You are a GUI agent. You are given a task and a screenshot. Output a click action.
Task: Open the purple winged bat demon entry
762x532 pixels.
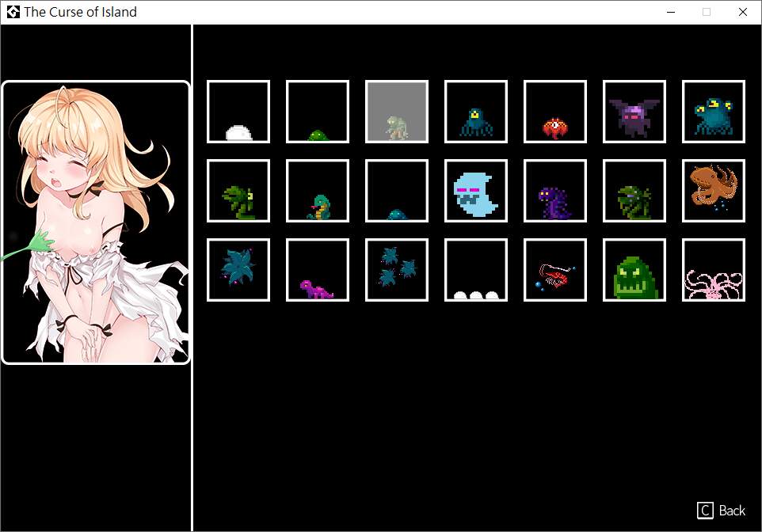[x=634, y=112]
